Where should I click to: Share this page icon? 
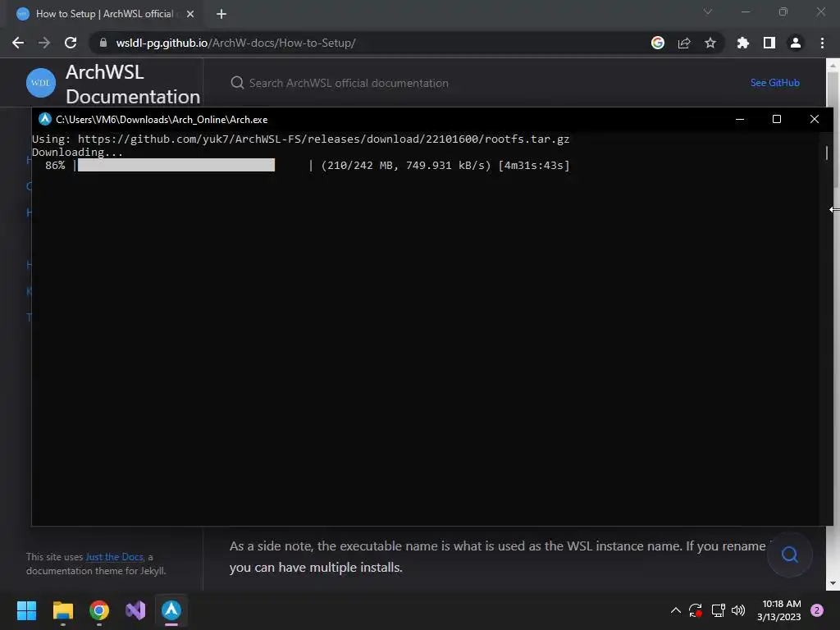pyautogui.click(x=684, y=43)
